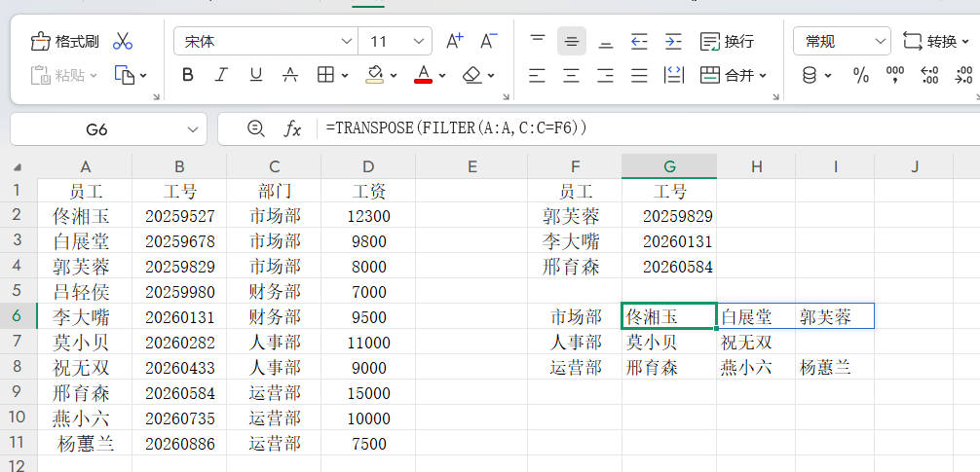Click the thousands separator icon

[x=894, y=75]
